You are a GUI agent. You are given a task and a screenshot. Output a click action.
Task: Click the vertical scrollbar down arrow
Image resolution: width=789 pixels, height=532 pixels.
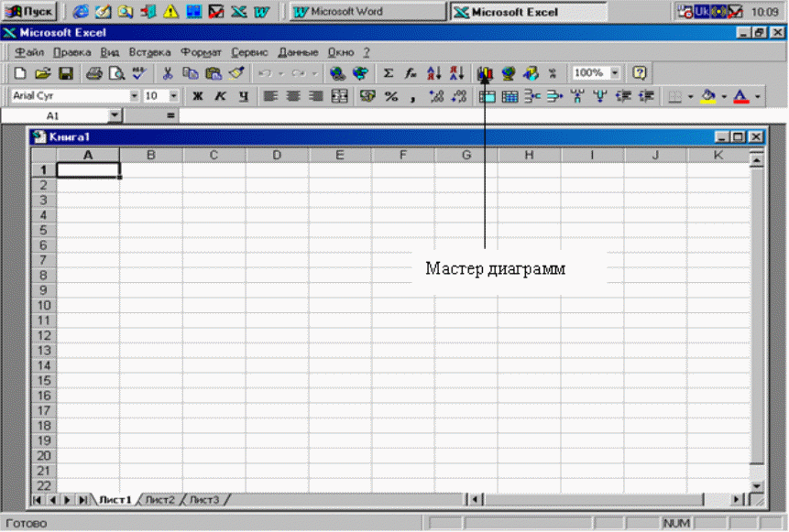[x=756, y=485]
